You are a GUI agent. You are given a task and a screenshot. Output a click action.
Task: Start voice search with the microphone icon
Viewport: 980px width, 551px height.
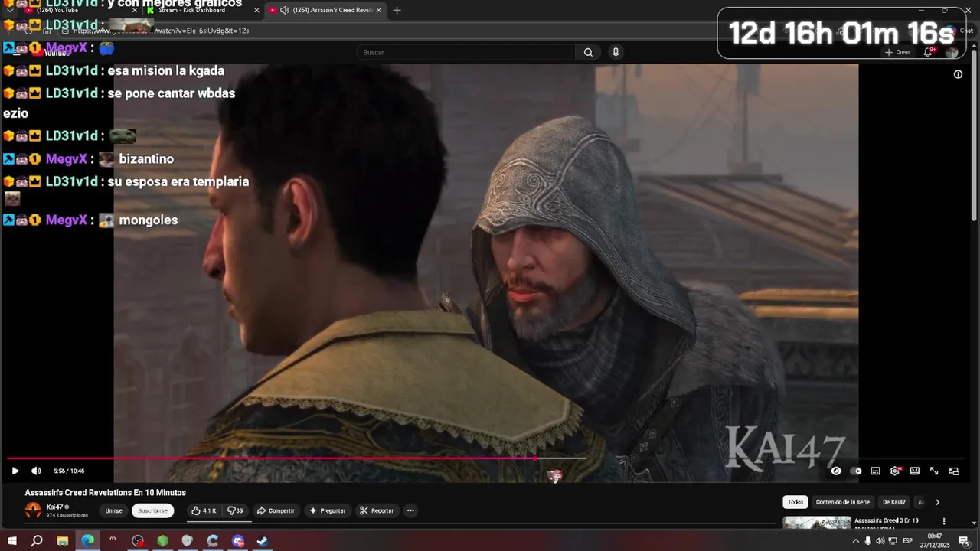click(616, 52)
